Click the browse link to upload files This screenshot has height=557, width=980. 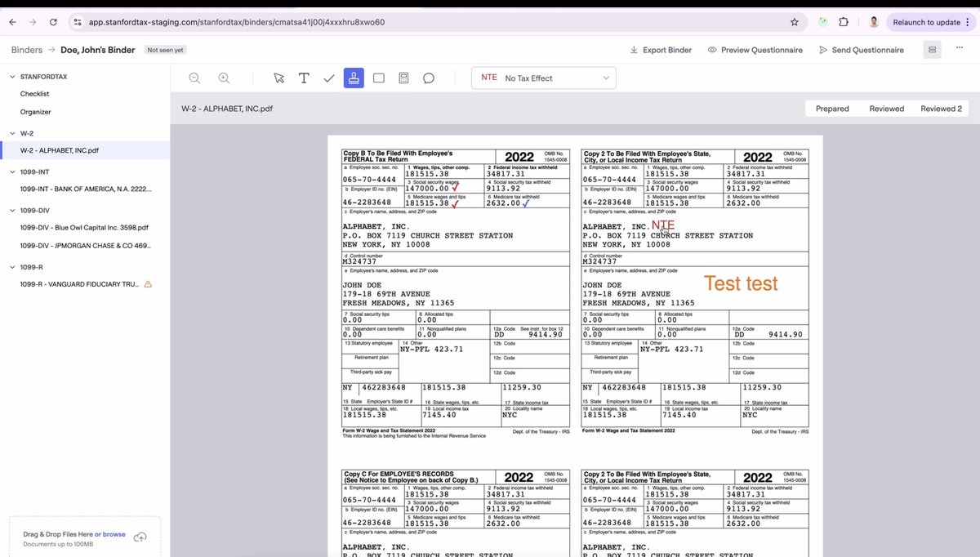[x=109, y=534]
